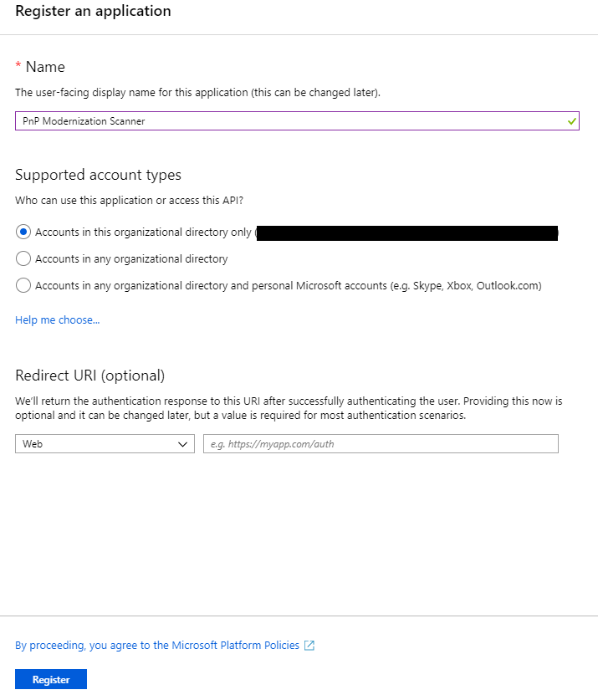
Task: Click the external-link icon beside Microsoft Platform Policies
Action: pyautogui.click(x=309, y=645)
